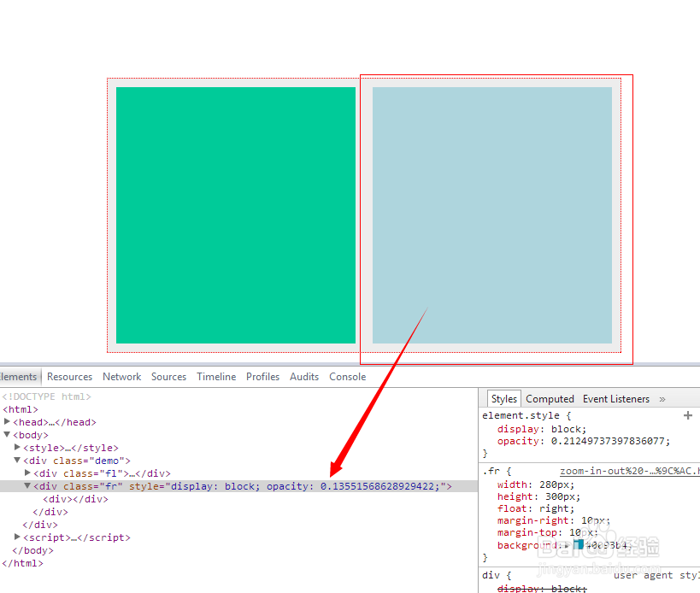Click the .fr selector text
This screenshot has width=700, height=593.
click(x=491, y=471)
